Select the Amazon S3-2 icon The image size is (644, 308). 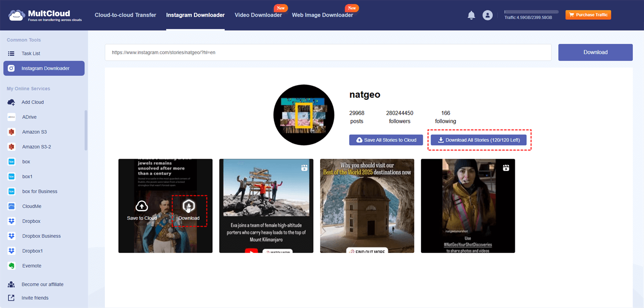pos(11,147)
